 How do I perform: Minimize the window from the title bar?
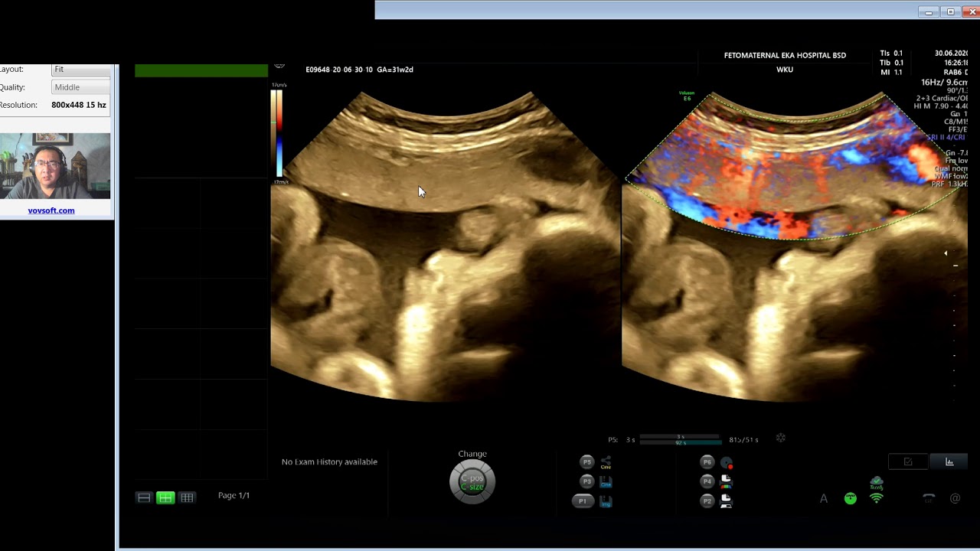coord(929,11)
